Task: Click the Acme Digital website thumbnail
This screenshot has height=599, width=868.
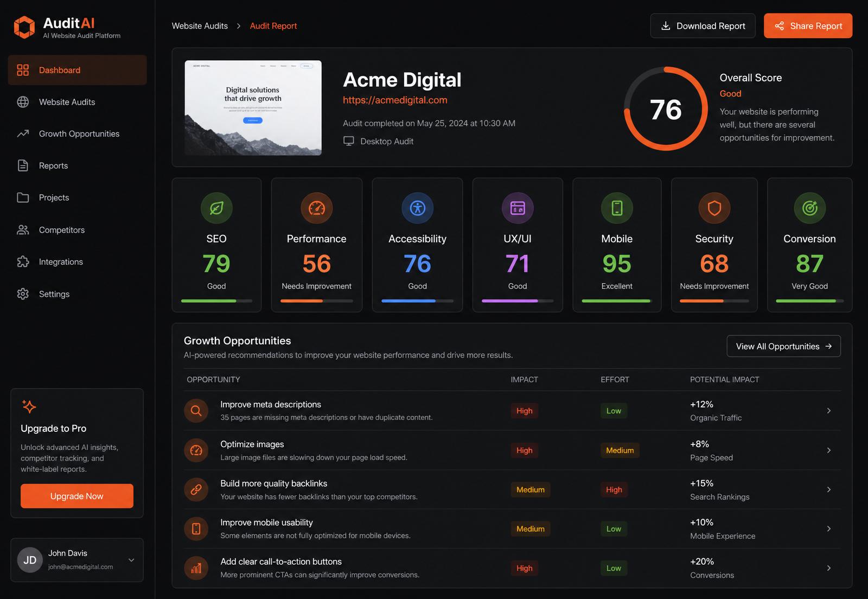Action: (x=253, y=108)
